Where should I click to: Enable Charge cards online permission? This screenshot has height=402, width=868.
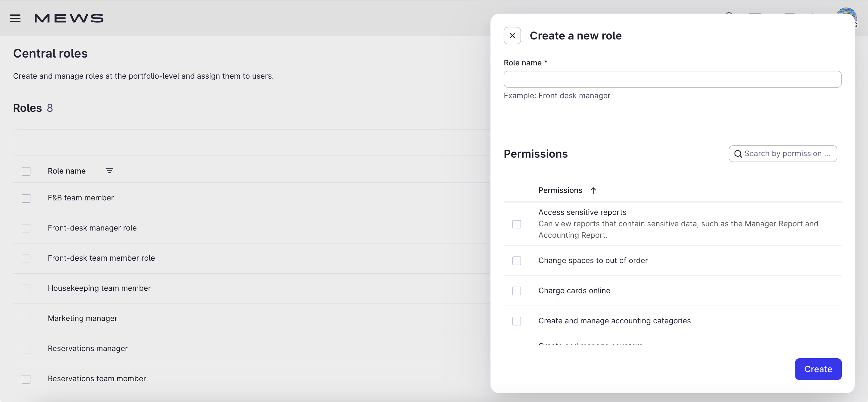coord(517,291)
